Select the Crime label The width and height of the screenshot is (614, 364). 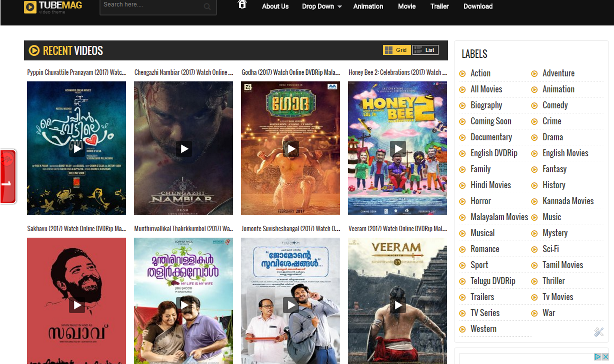[552, 121]
